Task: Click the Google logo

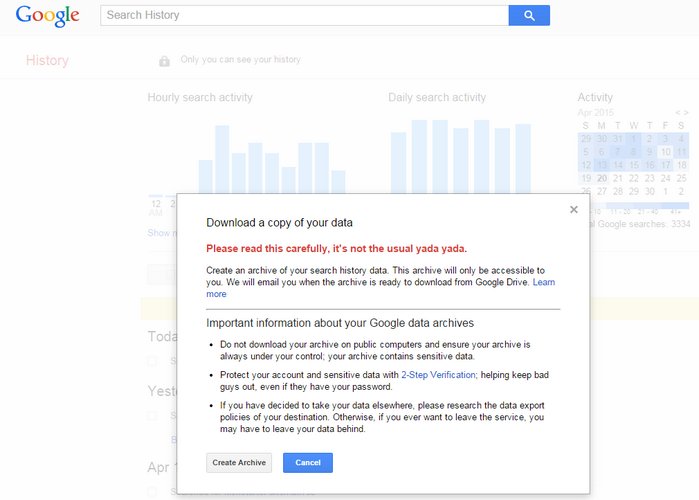Action: [47, 16]
